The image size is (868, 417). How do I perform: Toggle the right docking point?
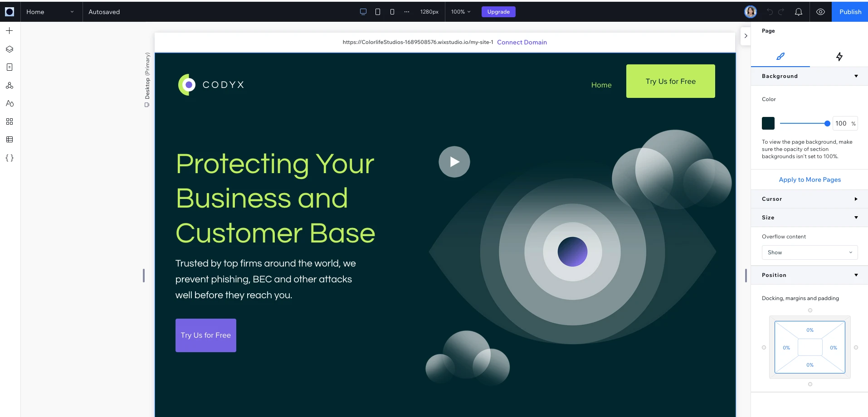856,348
